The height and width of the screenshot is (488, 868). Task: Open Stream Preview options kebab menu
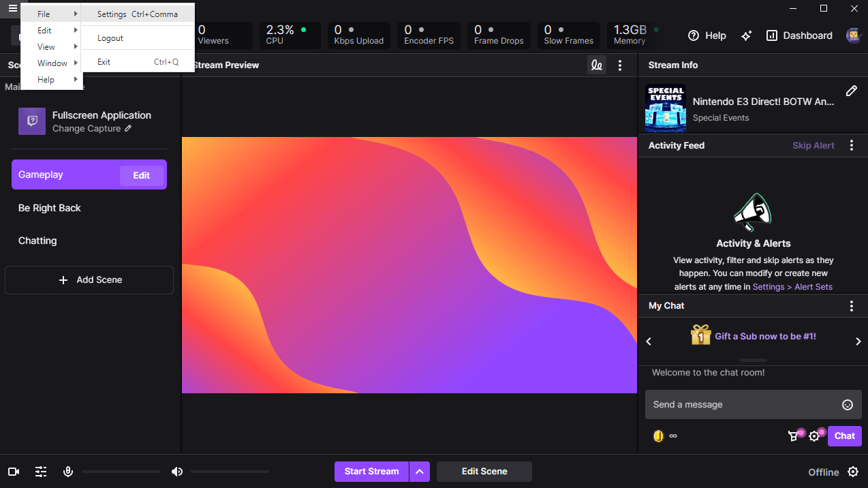point(619,65)
